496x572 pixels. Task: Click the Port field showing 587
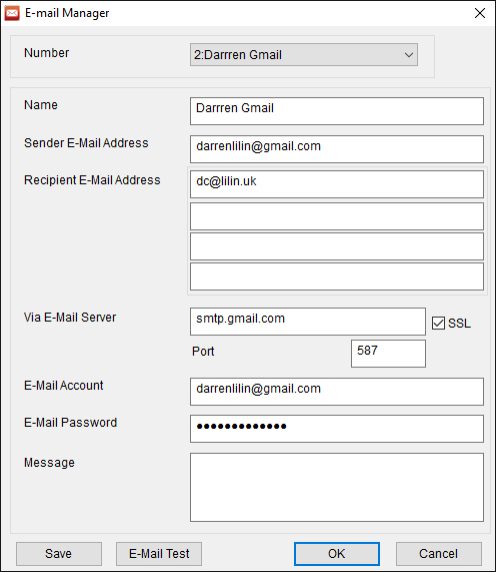[x=388, y=353]
